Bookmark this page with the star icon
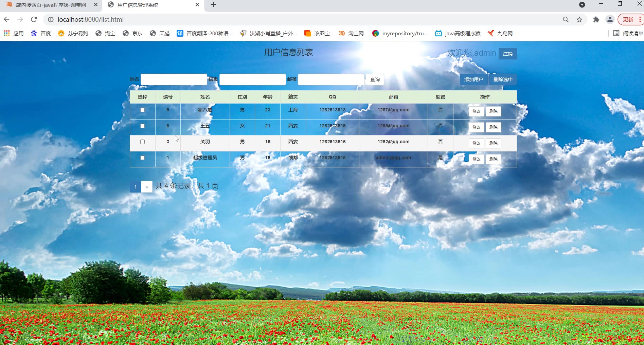 (579, 19)
